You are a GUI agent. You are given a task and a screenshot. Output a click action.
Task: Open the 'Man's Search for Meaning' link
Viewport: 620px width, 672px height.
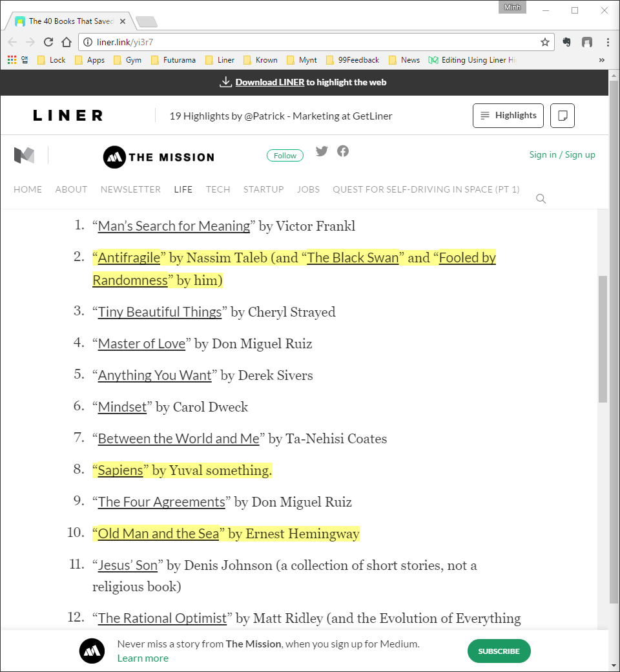click(x=174, y=226)
